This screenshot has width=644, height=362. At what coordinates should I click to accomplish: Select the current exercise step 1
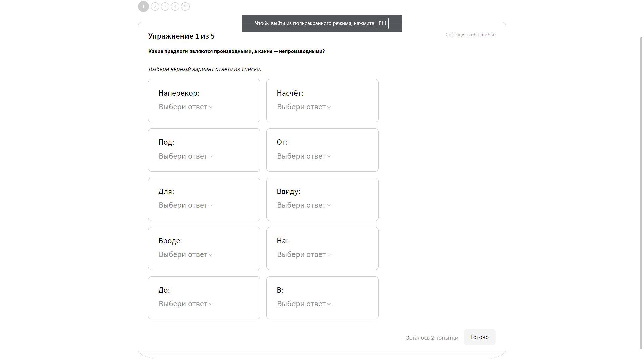143,7
